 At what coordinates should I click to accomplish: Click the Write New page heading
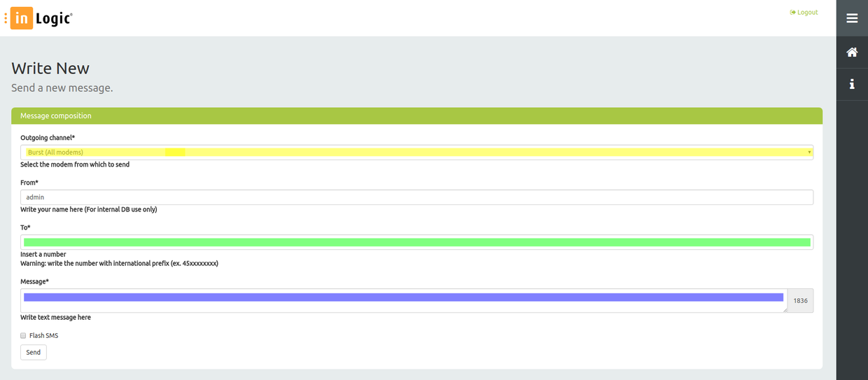click(50, 69)
